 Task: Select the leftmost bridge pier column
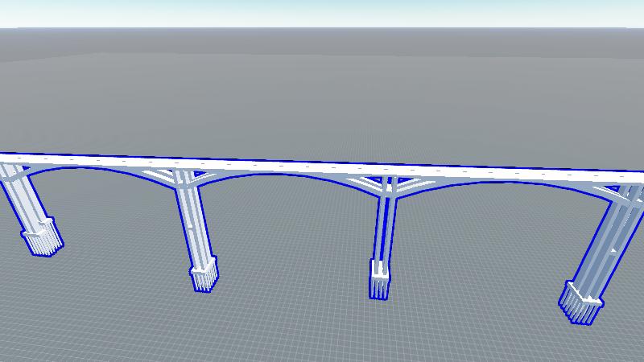tap(23, 199)
